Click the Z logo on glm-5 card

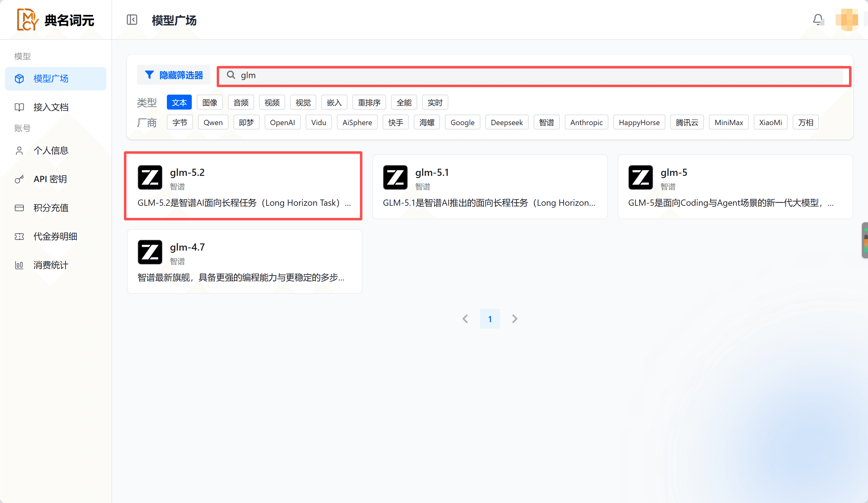tap(640, 178)
